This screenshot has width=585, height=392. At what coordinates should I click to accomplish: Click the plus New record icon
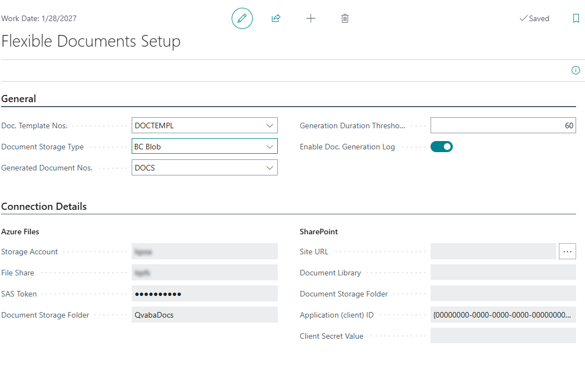311,18
